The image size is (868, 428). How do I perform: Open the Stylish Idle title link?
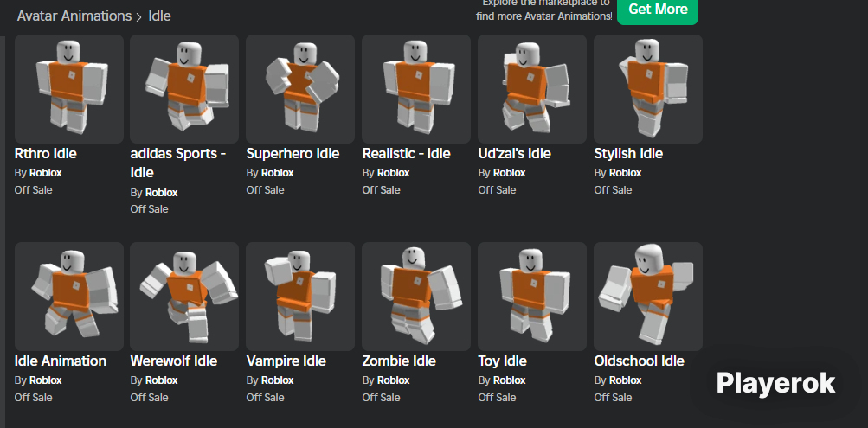tap(628, 153)
